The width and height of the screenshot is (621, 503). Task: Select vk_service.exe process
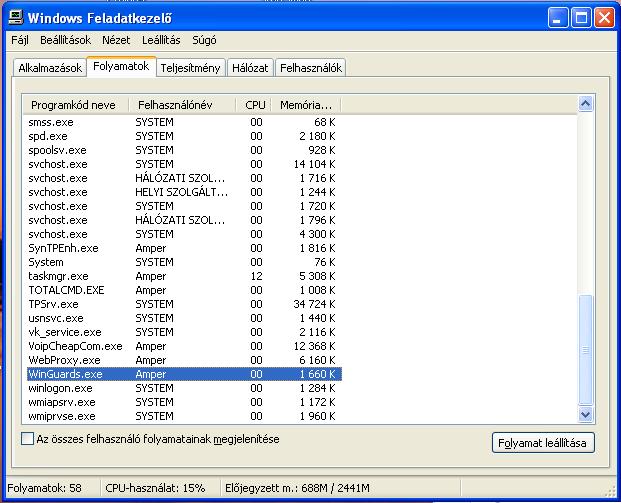click(184, 332)
